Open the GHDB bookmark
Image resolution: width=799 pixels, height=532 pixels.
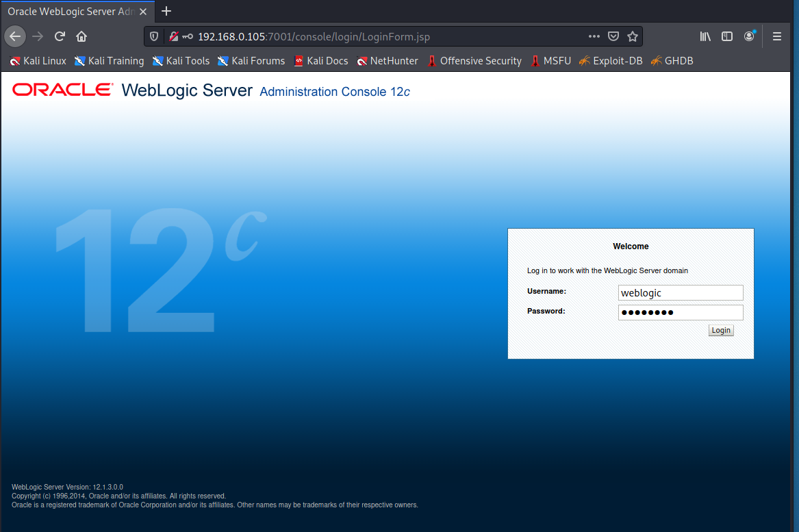[672, 61]
